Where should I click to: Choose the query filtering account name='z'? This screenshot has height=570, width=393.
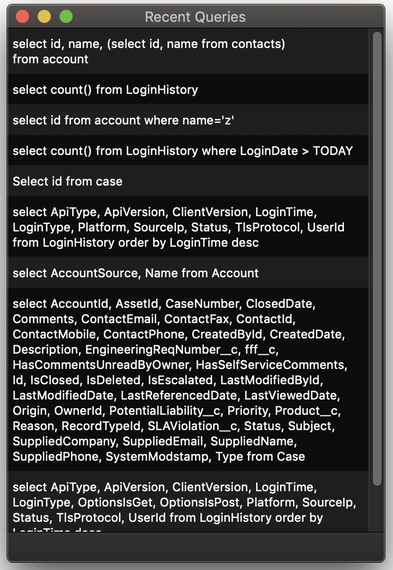[x=188, y=120]
